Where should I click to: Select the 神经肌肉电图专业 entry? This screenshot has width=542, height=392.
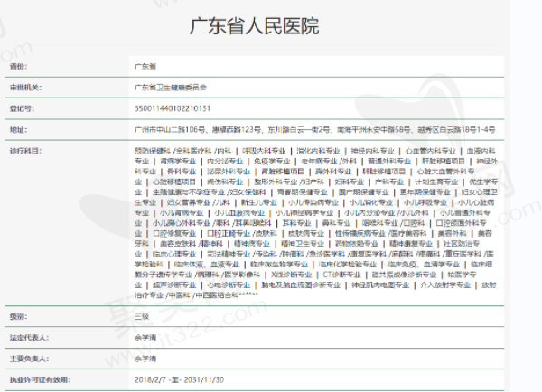380,285
